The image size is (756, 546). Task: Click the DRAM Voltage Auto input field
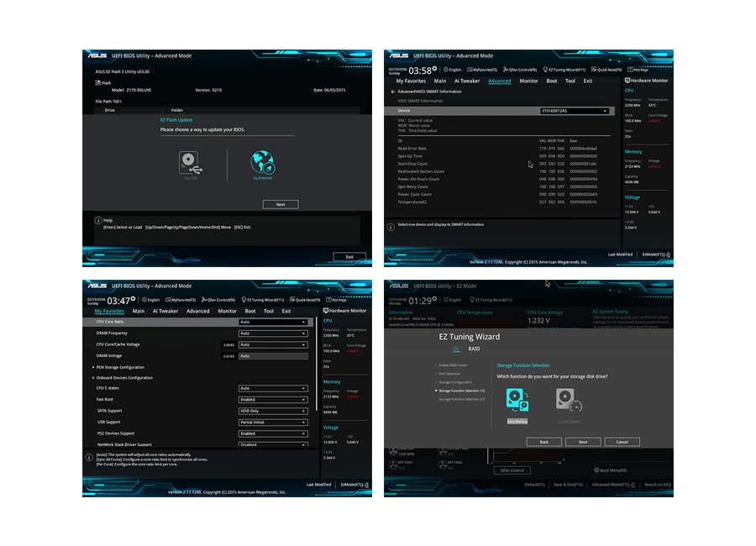pyautogui.click(x=273, y=356)
